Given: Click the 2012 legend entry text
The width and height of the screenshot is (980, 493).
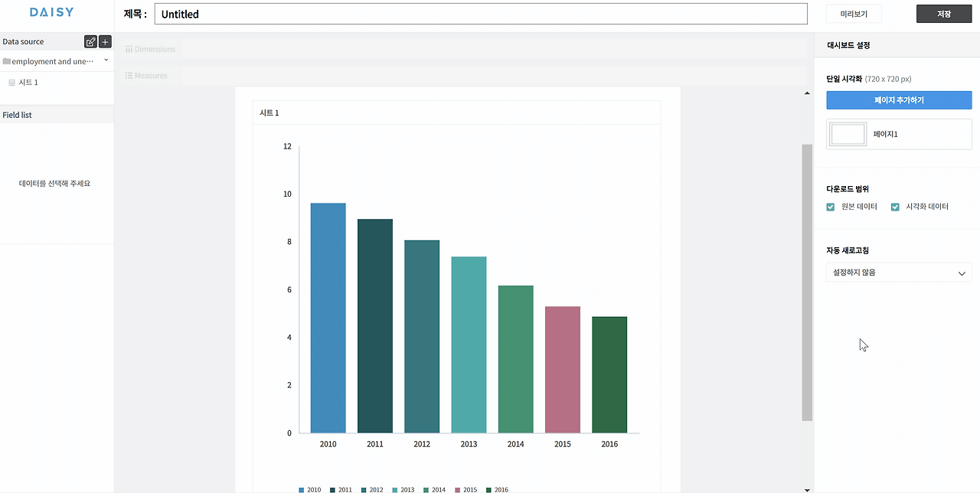Looking at the screenshot, I should coord(376,490).
